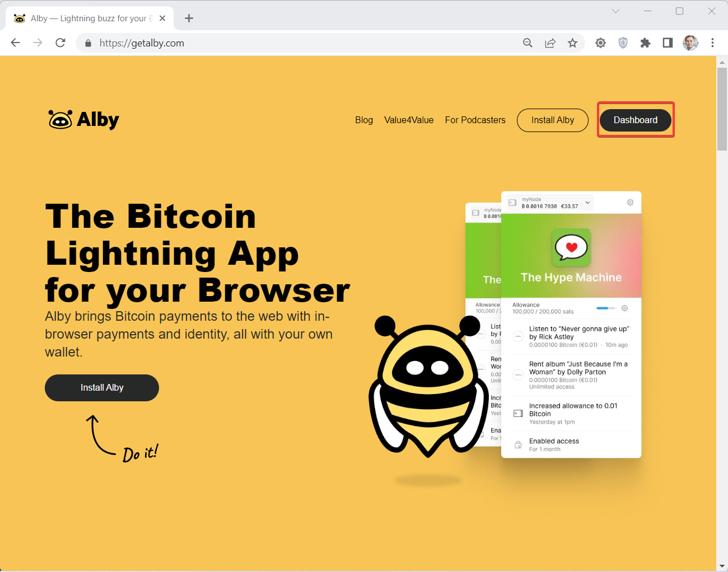Click the tab search chevron in title bar

[615, 11]
